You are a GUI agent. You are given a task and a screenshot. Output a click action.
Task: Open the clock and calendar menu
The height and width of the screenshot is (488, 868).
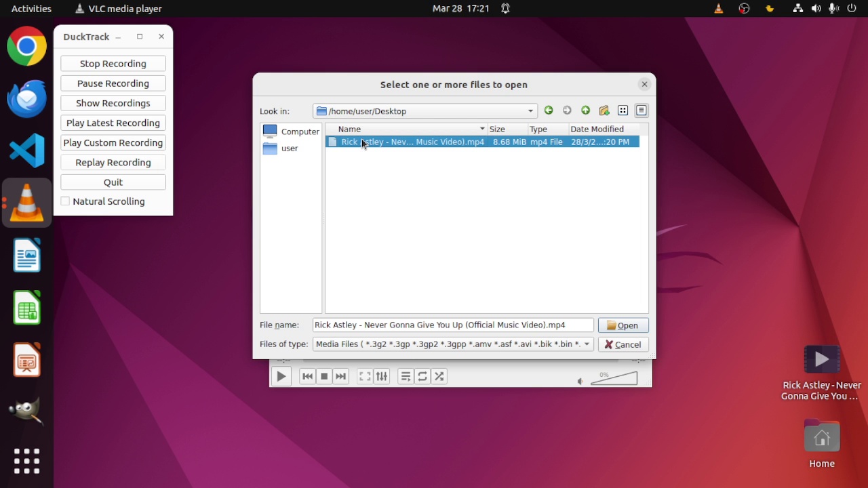(461, 9)
